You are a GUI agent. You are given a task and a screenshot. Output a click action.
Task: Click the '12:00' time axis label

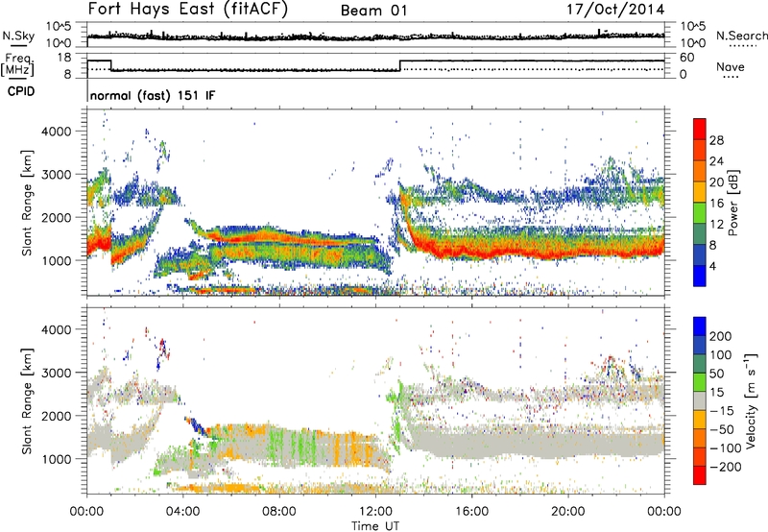tap(375, 512)
